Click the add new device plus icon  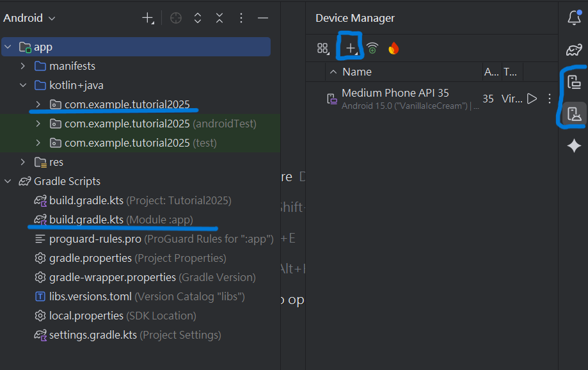click(350, 48)
